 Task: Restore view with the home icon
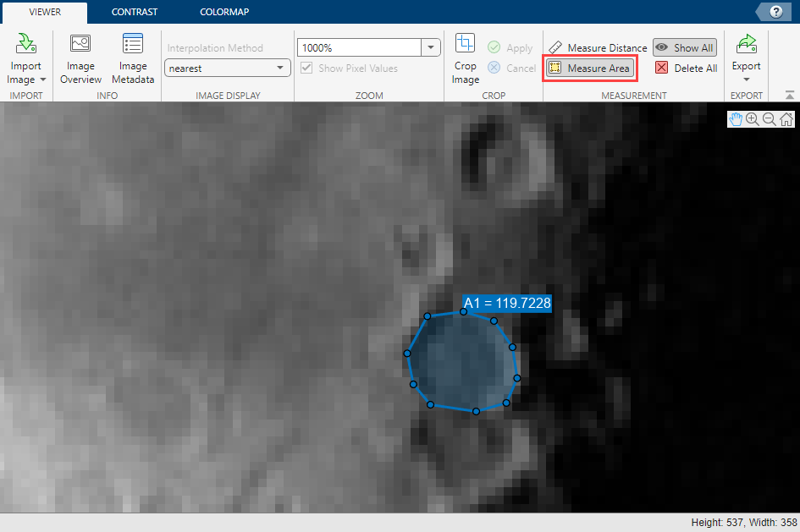coord(786,119)
